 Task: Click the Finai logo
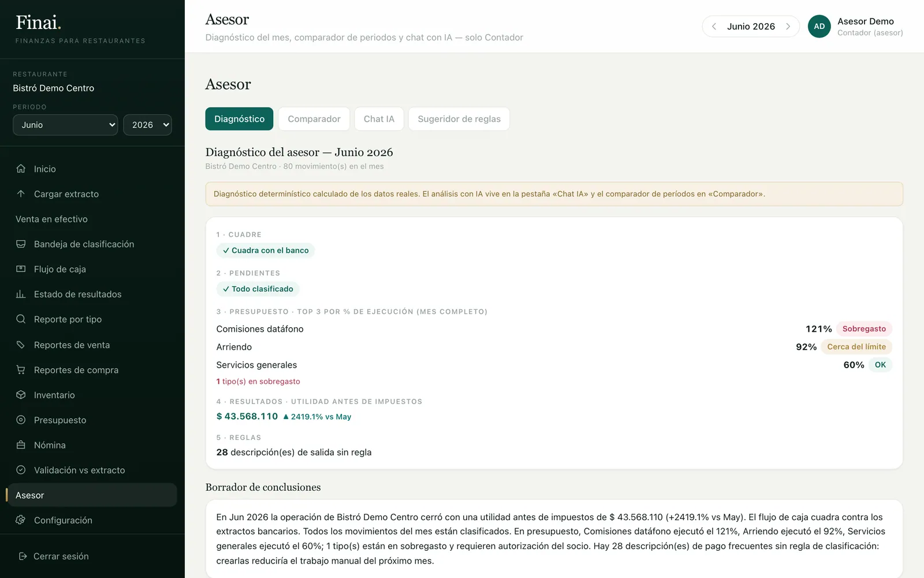38,23
